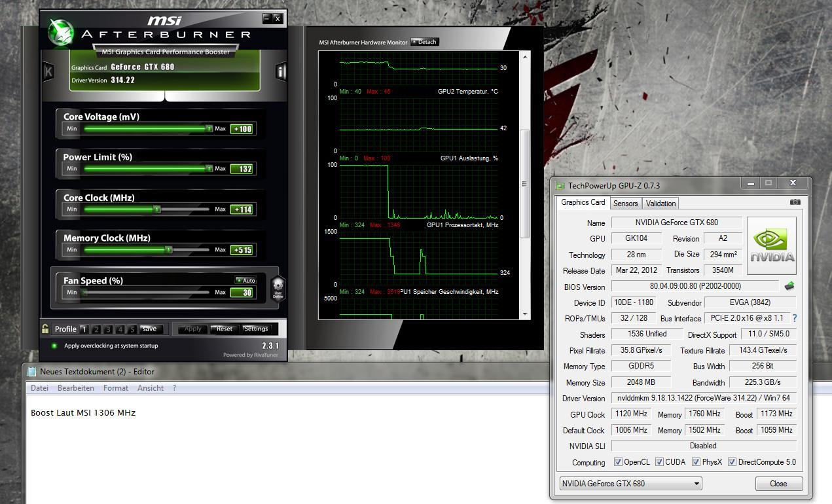Viewport: 832px width, 504px height.
Task: Select profile slot 5
Action: click(x=132, y=329)
